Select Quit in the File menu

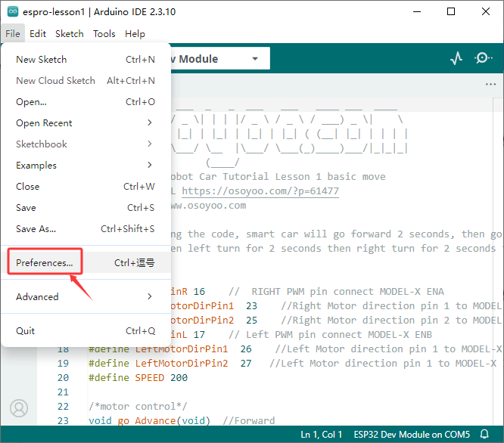click(86, 330)
